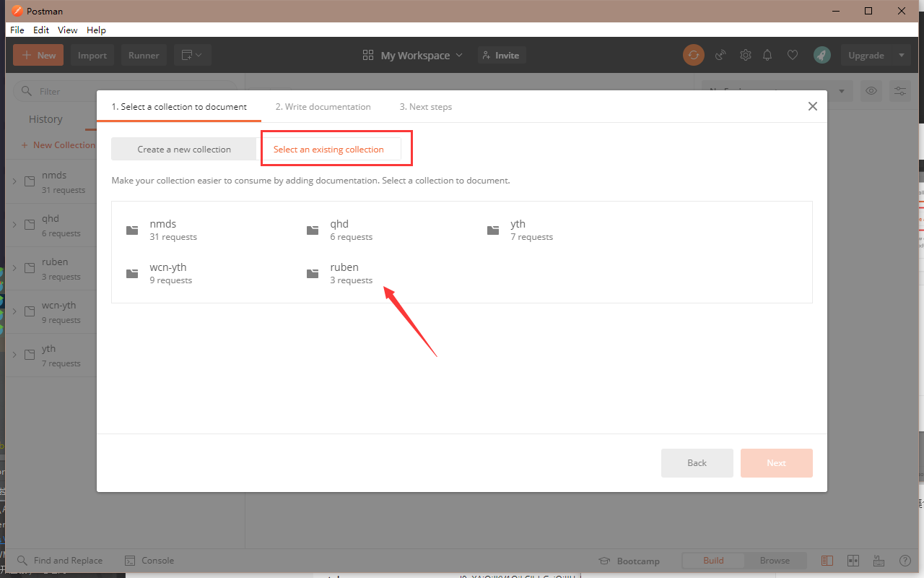The width and height of the screenshot is (924, 578).
Task: Toggle the sidebar using the status bar icon
Action: 827,561
